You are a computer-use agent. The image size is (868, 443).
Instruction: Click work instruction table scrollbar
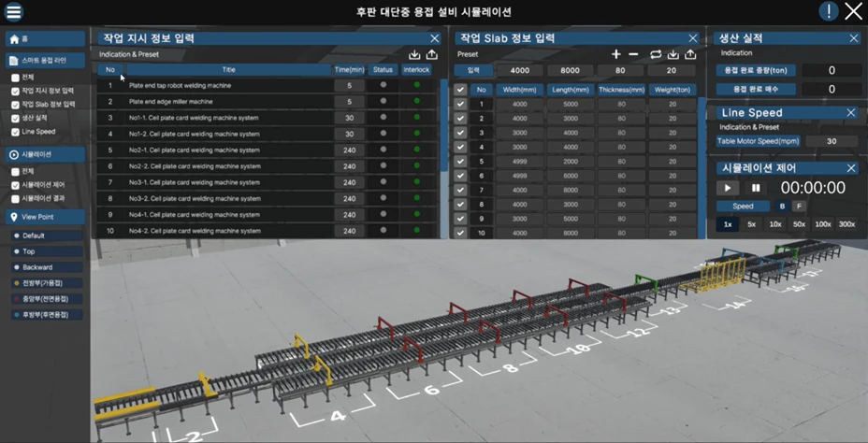click(x=444, y=124)
